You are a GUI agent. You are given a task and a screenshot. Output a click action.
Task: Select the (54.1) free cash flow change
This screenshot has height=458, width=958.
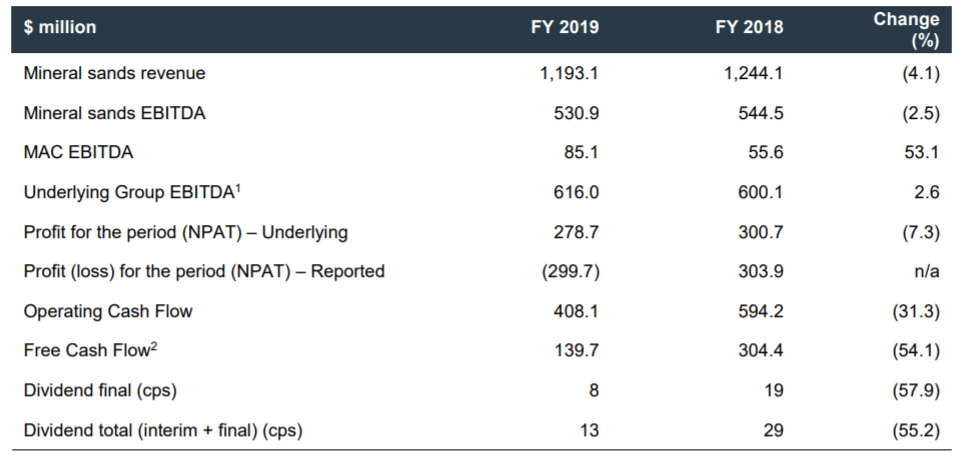point(915,350)
